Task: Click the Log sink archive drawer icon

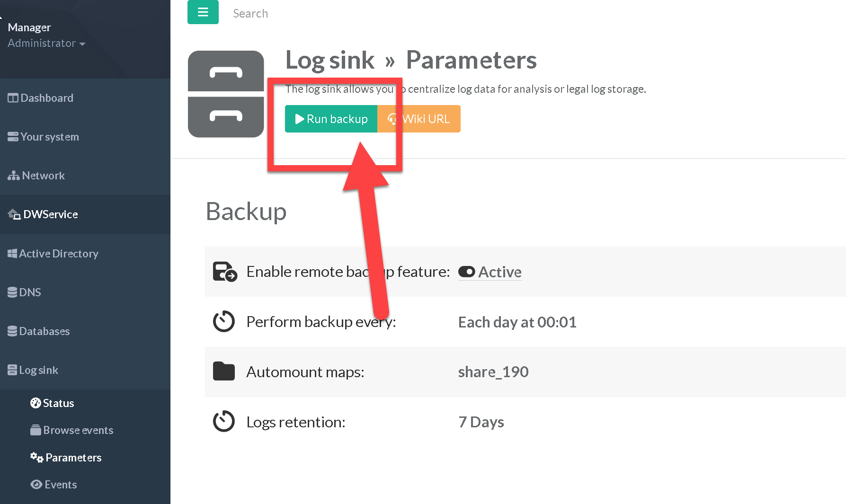Action: (x=226, y=94)
